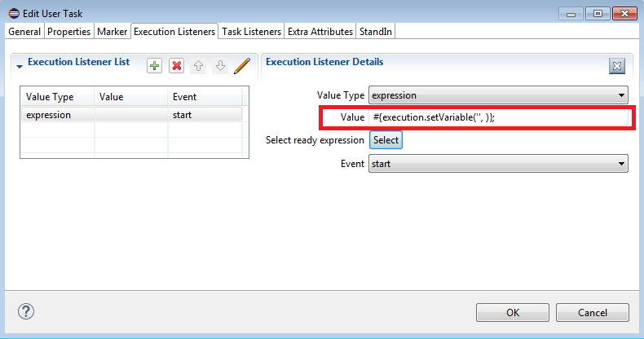
Task: Open the Marker tab
Action: [112, 32]
